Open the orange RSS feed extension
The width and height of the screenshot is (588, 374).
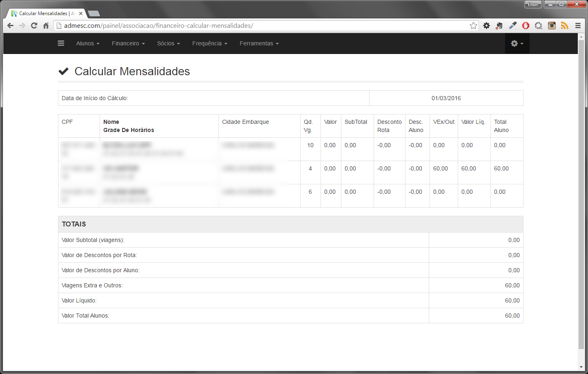564,26
